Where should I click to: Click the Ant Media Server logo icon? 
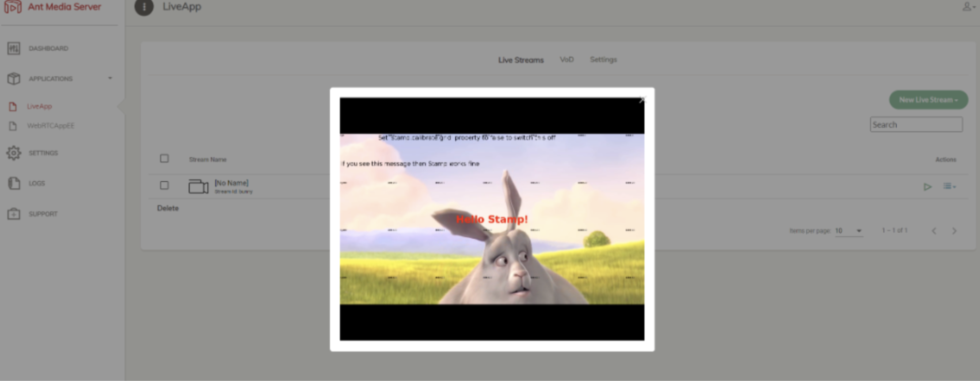tap(13, 7)
